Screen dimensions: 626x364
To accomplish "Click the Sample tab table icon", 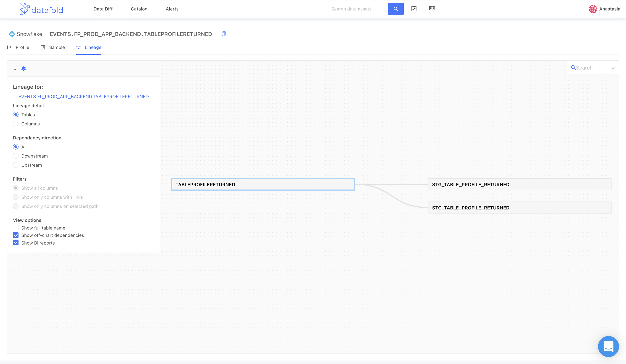I will click(x=43, y=47).
